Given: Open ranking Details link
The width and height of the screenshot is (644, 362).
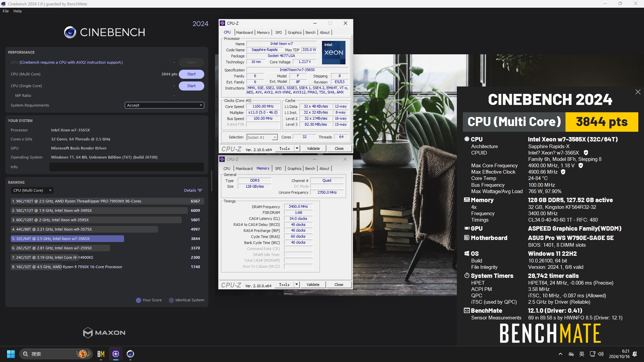Looking at the screenshot, I should coord(193,190).
